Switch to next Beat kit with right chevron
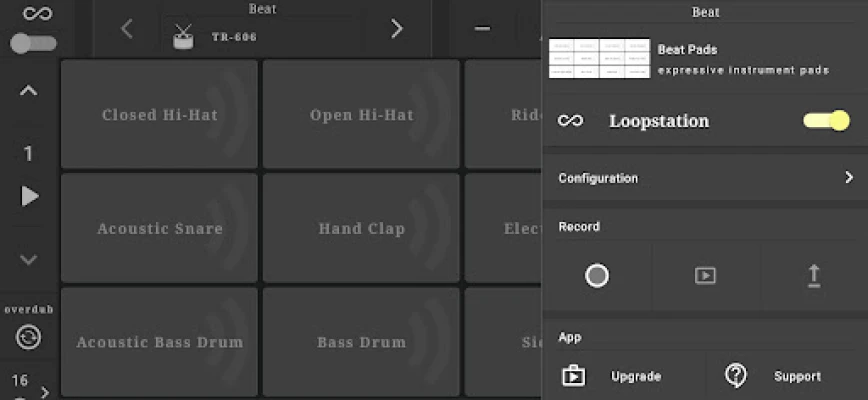 coord(396,29)
